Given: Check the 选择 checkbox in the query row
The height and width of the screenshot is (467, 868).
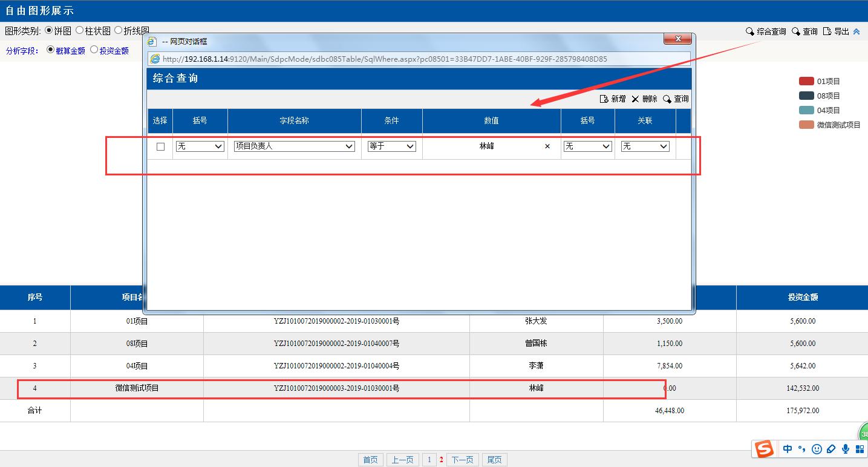Looking at the screenshot, I should tap(160, 146).
